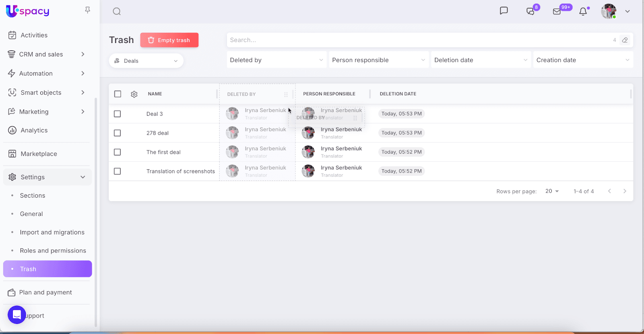The image size is (644, 334).
Task: Expand the Deletion date filter dropdown
Action: pos(481,60)
